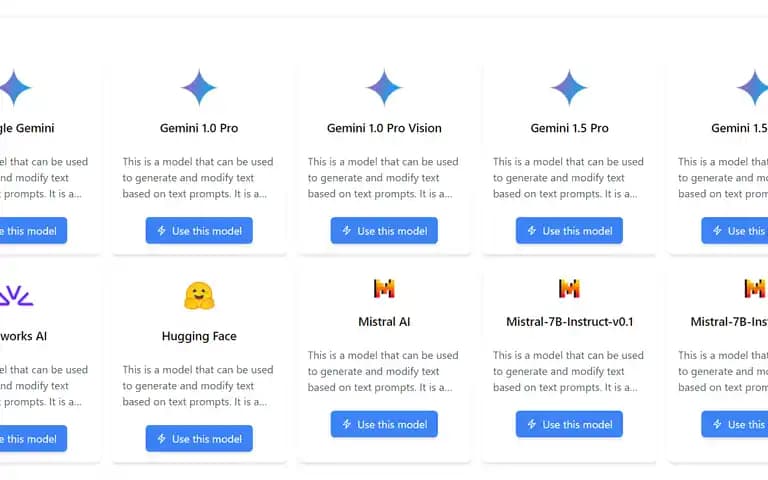The height and width of the screenshot is (480, 768).
Task: Click the Hugging Face emoji logo
Action: point(199,296)
